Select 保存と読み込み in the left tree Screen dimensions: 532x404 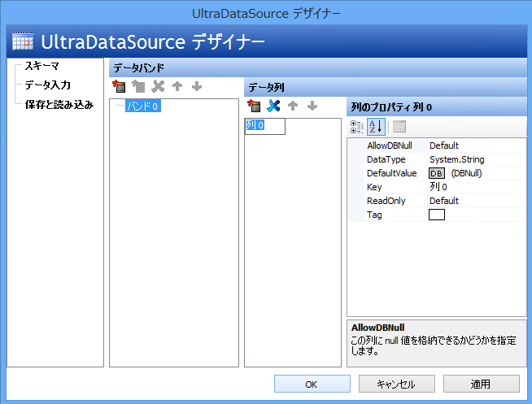pyautogui.click(x=59, y=105)
